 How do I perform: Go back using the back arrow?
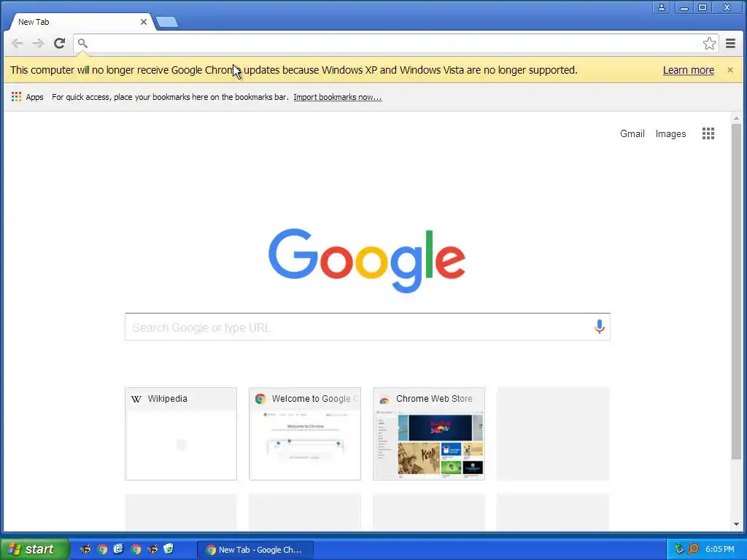18,43
